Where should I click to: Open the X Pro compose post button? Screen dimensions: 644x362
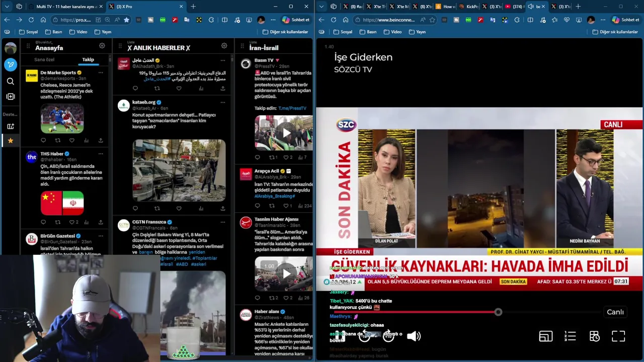point(11,64)
